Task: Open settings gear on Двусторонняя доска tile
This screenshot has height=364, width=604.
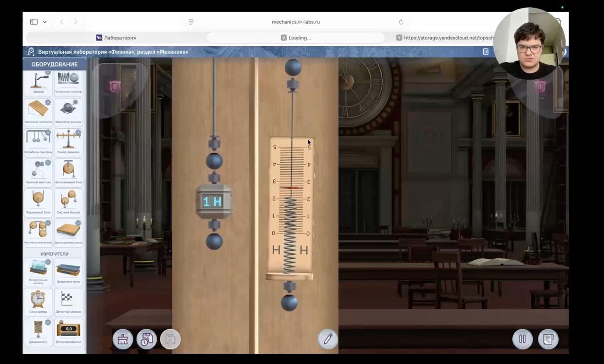Action: point(78,223)
